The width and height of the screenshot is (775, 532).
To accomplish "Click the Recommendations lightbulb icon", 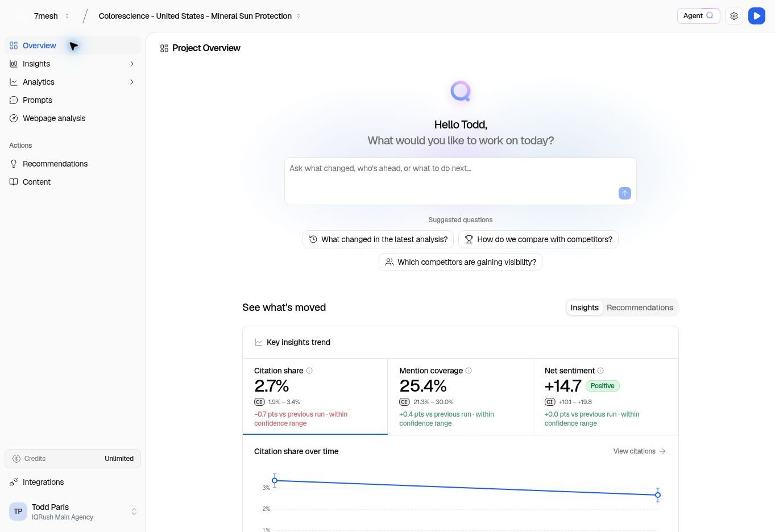I will tap(14, 164).
